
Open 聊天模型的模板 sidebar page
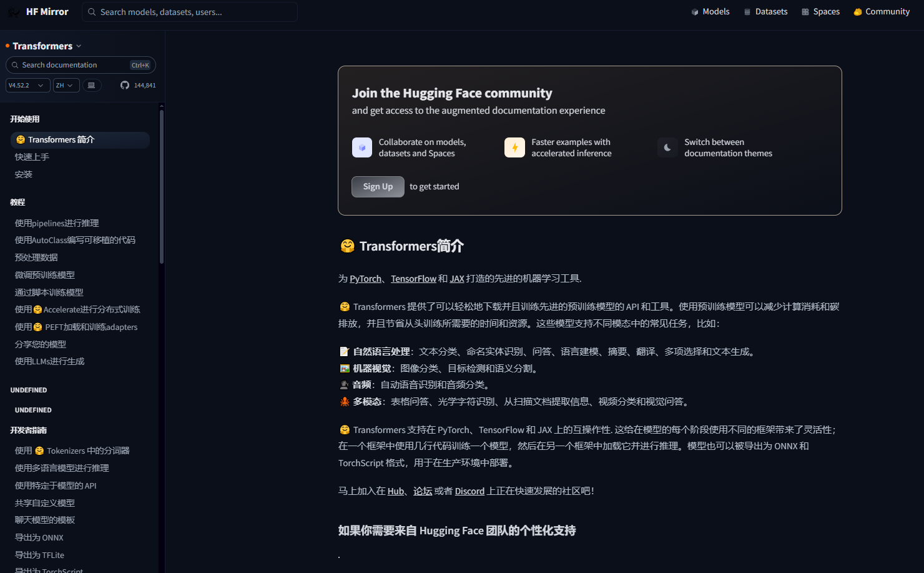click(x=45, y=520)
